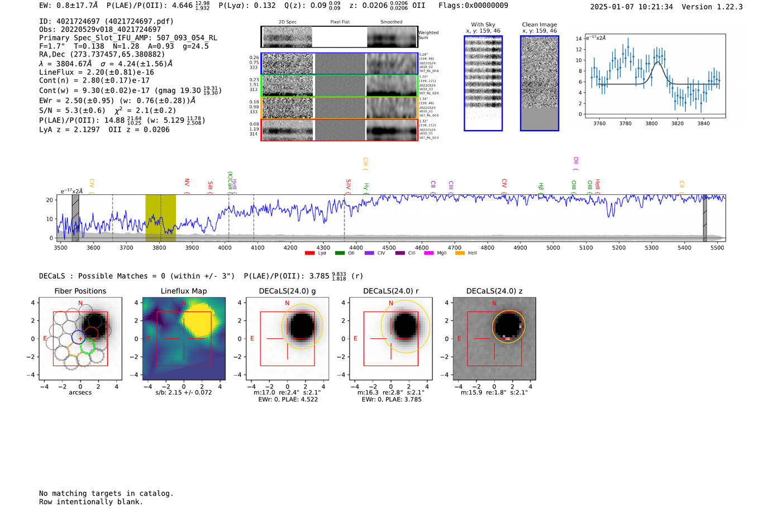This screenshot has height=532, width=782.
Task: Click the Flags:0x00000009 text
Action: 473,6
